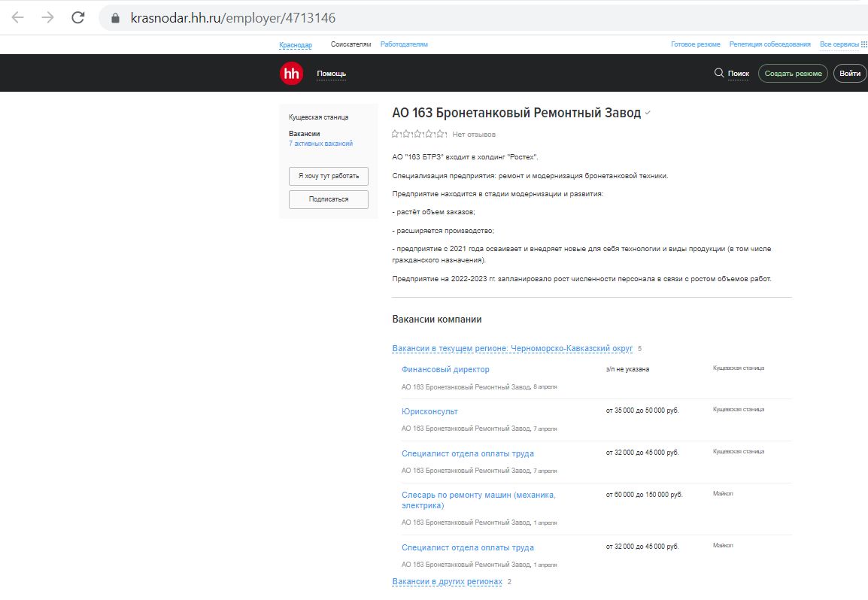The image size is (868, 600).
Task: Click the verified checkmark beside company name
Action: point(648,113)
